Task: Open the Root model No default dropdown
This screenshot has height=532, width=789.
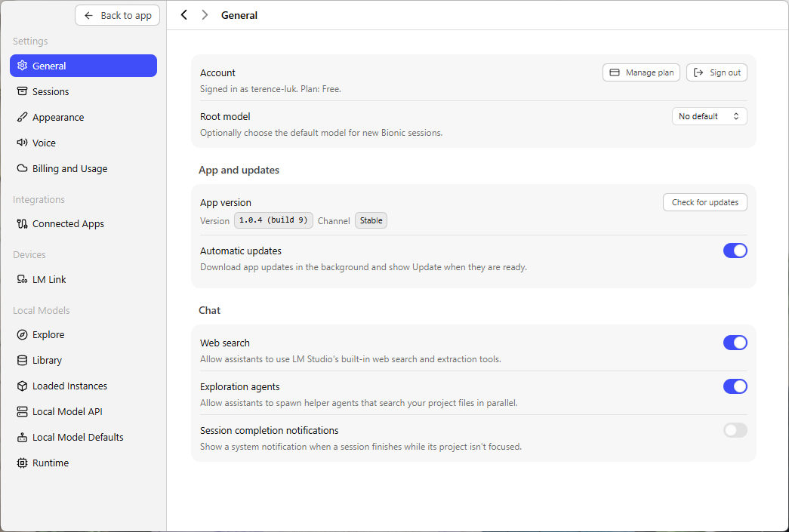Action: coord(710,116)
